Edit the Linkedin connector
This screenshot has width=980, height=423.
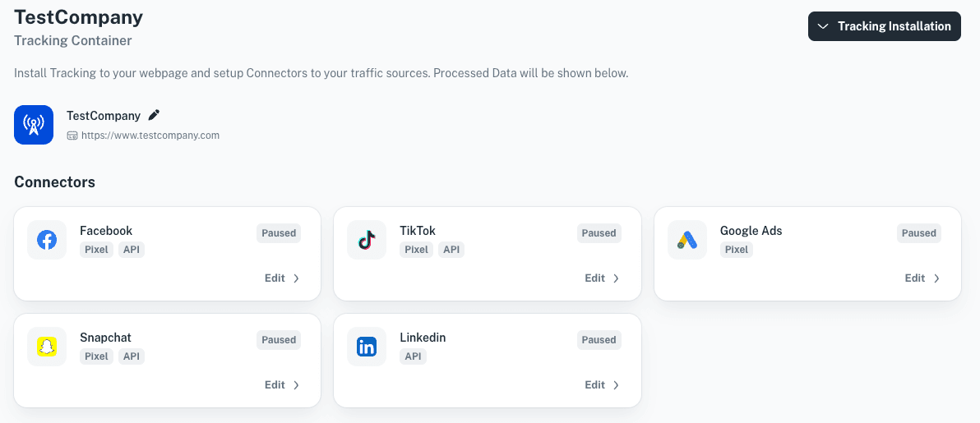(x=602, y=385)
